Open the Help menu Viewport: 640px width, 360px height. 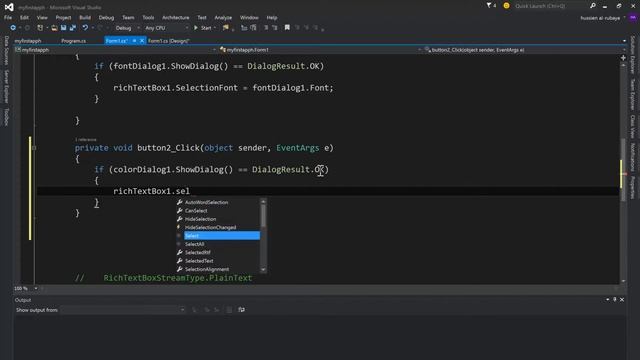272,18
